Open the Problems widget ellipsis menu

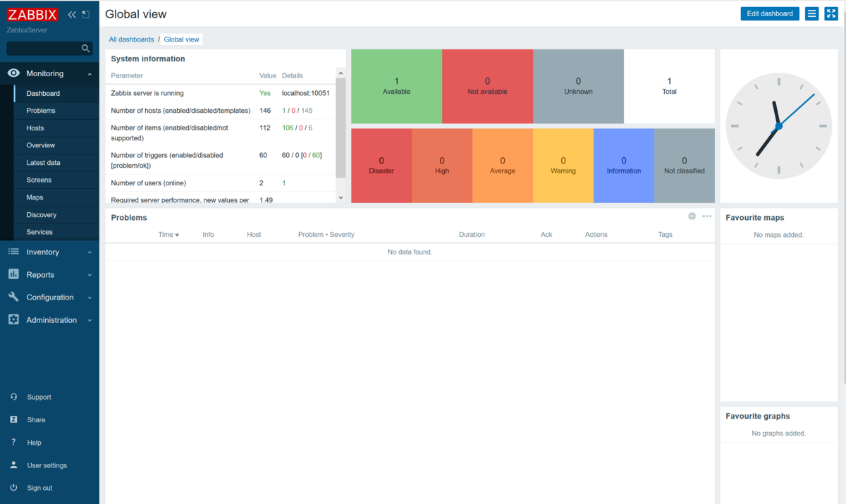click(x=706, y=216)
